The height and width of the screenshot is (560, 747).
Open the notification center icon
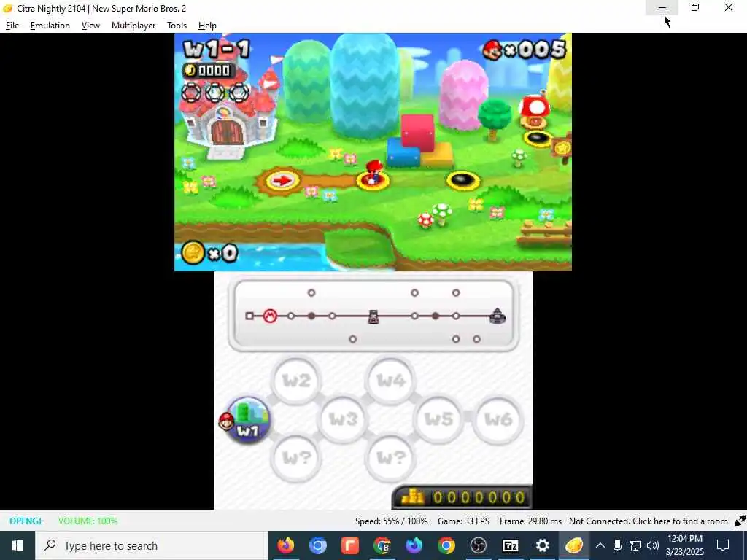723,545
